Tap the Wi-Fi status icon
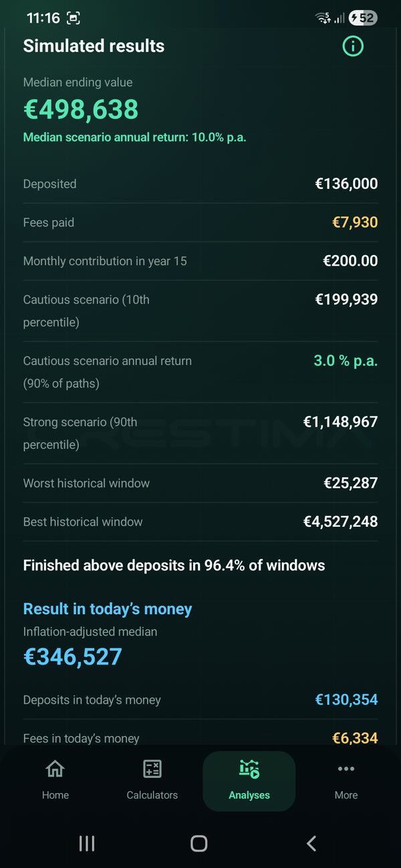Viewport: 401px width, 868px height. click(x=323, y=18)
